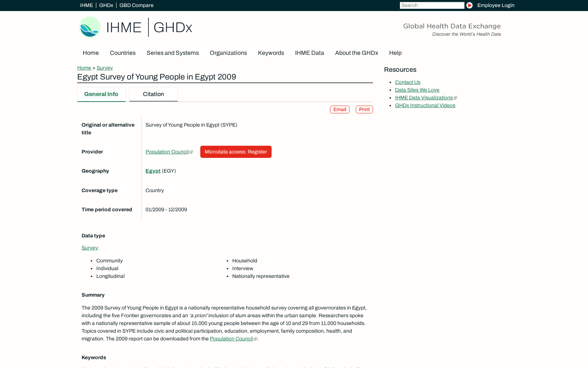Open Series and Systems menu

click(173, 53)
